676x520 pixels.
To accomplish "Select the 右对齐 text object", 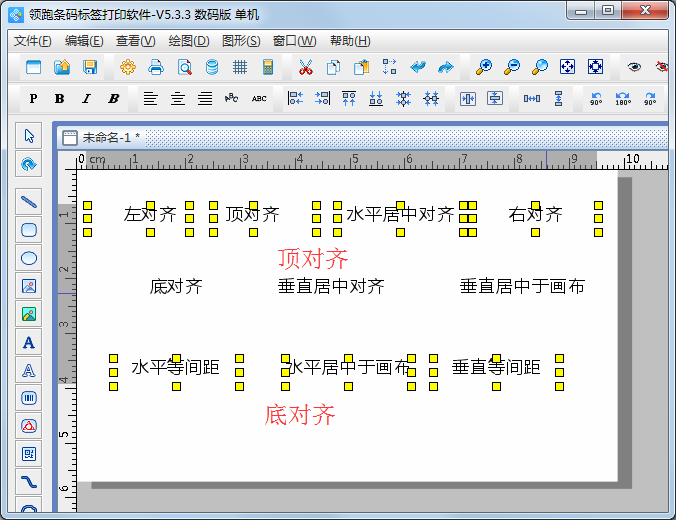I will click(x=535, y=214).
